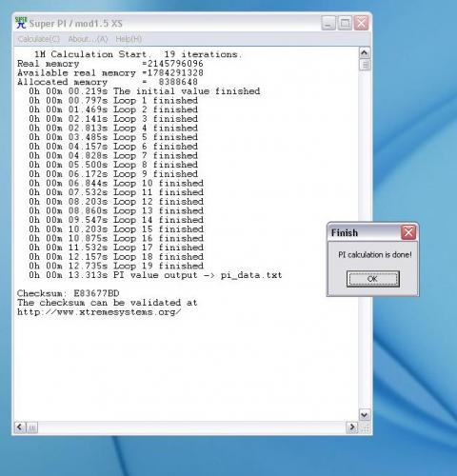Click the vertical scrollbar down arrow
457x476 pixels.
click(x=365, y=415)
